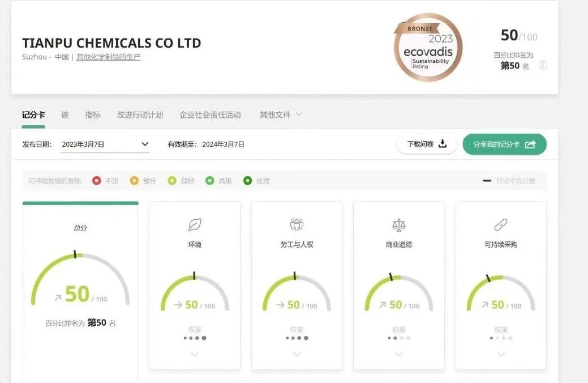Viewport: 588px width, 383px height.
Task: Click the orange 部分 legend circle
Action: point(134,181)
